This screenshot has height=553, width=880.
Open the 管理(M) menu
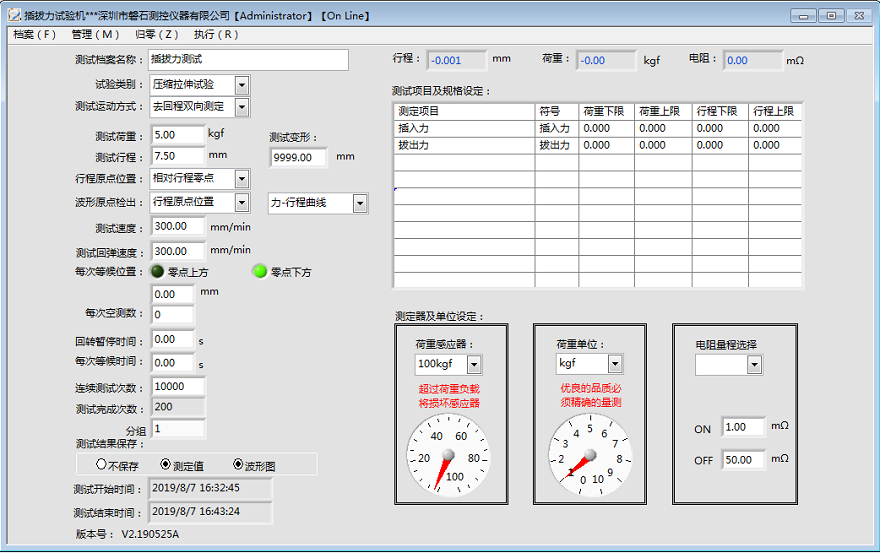(x=96, y=34)
